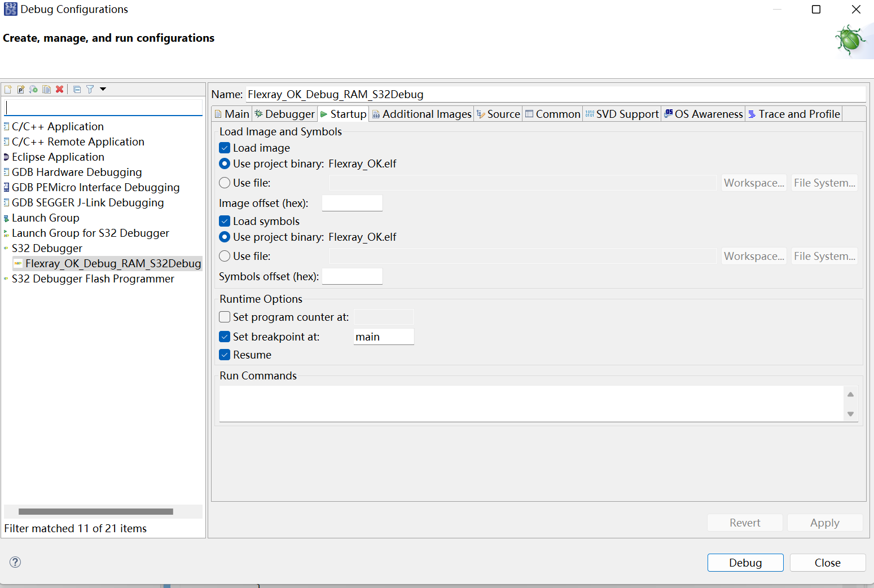
Task: Open the Additional Images tab
Action: [x=421, y=114]
